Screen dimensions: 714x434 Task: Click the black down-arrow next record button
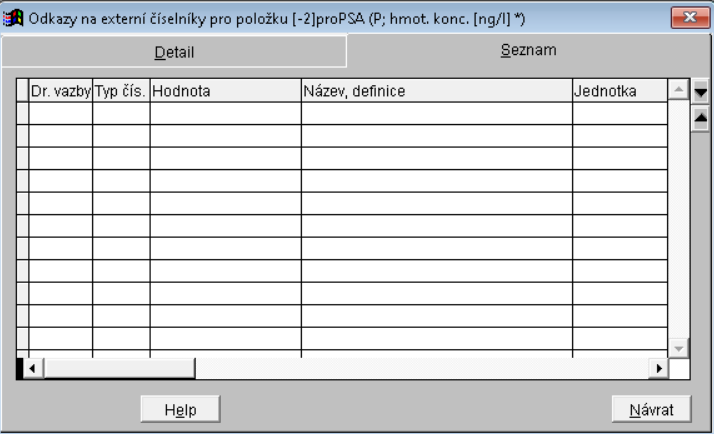point(700,92)
